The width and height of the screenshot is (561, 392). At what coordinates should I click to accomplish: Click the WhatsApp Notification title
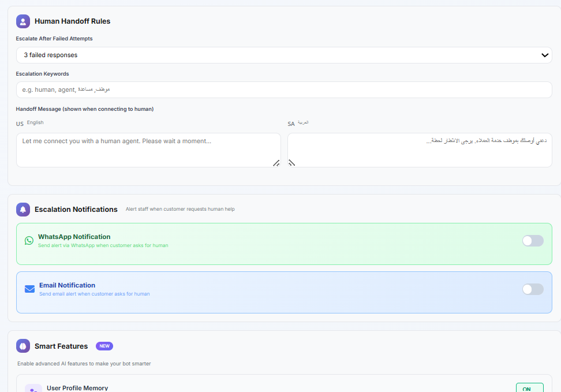click(74, 237)
